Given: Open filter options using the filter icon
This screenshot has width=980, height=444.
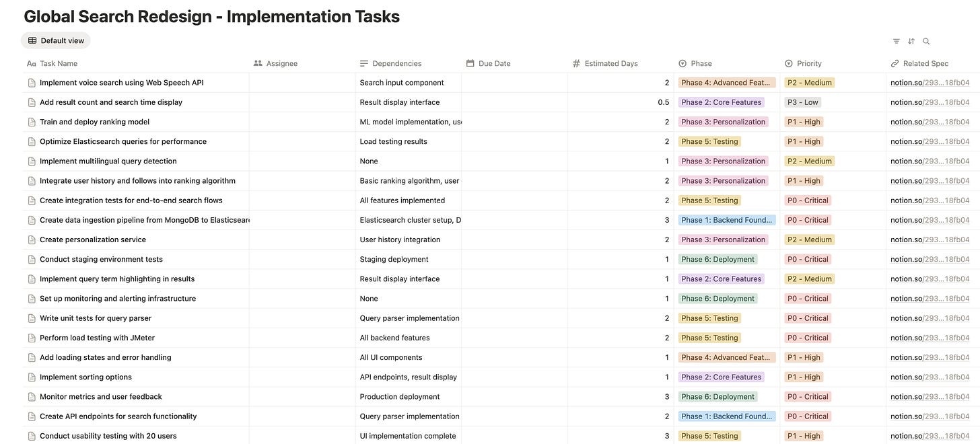Looking at the screenshot, I should 895,40.
